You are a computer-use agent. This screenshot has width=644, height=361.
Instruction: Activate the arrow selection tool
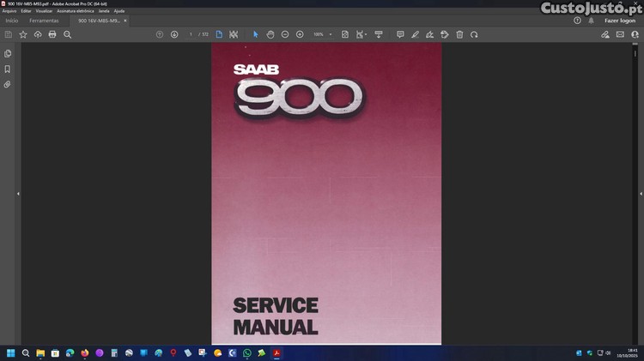pos(255,34)
